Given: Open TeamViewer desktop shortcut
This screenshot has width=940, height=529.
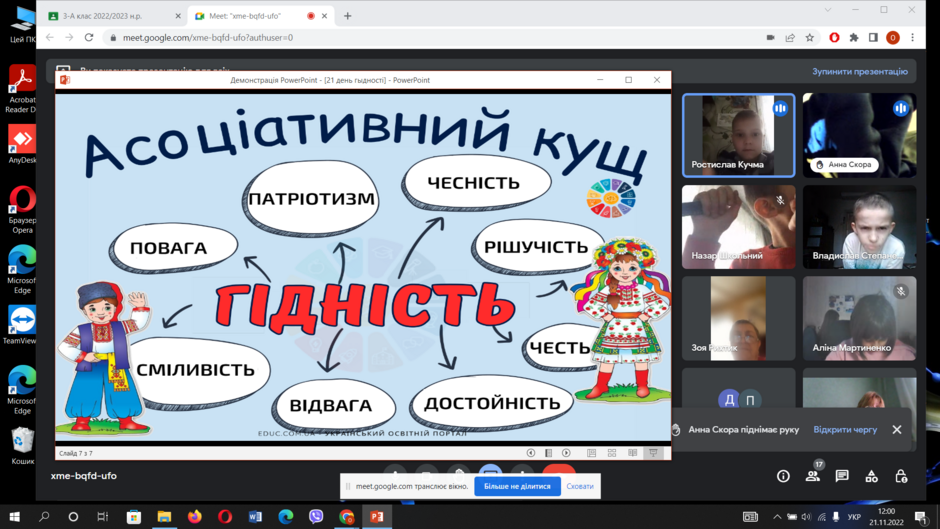Looking at the screenshot, I should [x=21, y=325].
